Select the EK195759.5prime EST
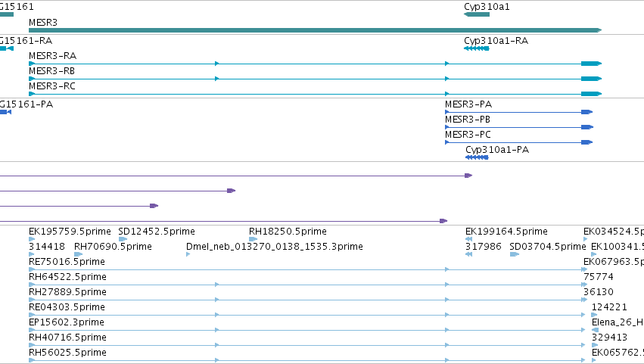 32,239
